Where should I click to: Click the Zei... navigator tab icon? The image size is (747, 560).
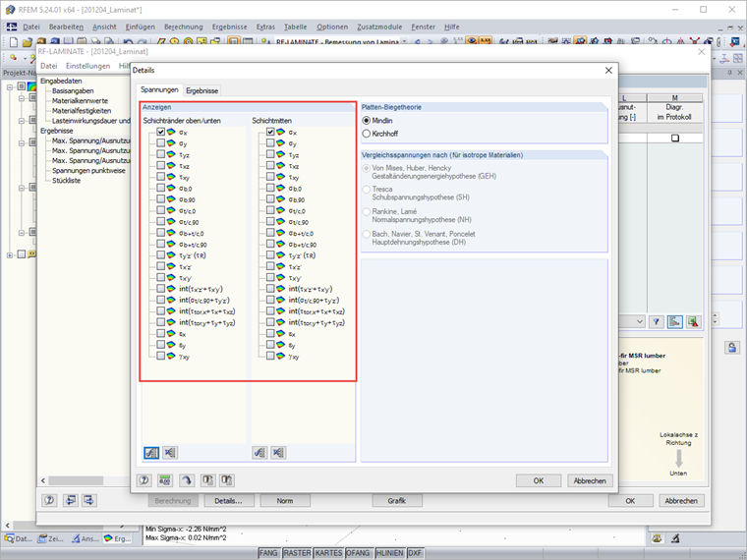(x=43, y=538)
